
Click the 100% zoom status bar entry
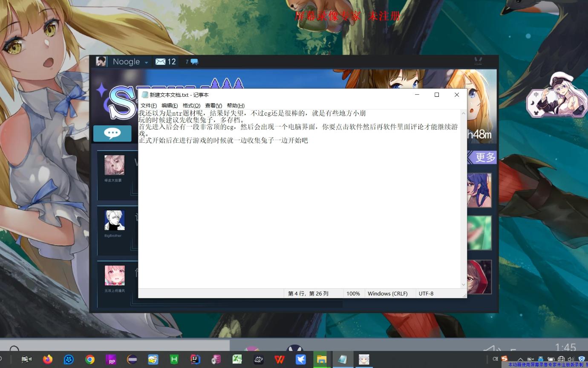[353, 293]
